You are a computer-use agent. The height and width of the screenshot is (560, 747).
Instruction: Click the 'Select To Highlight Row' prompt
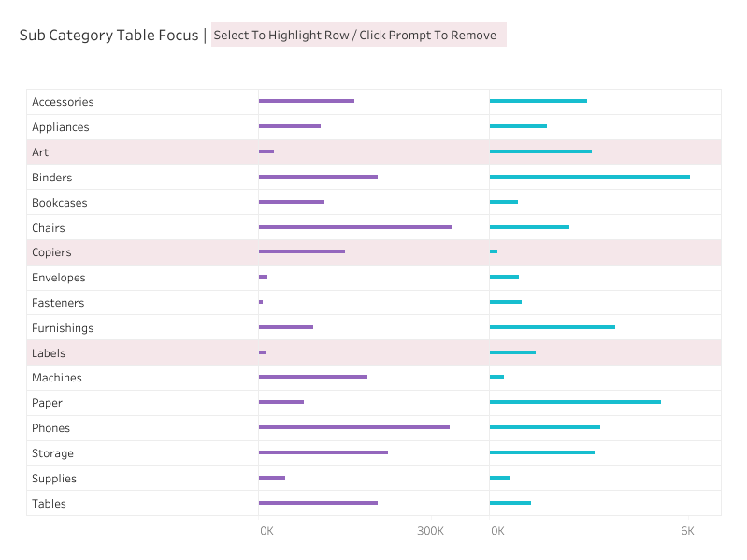click(358, 36)
